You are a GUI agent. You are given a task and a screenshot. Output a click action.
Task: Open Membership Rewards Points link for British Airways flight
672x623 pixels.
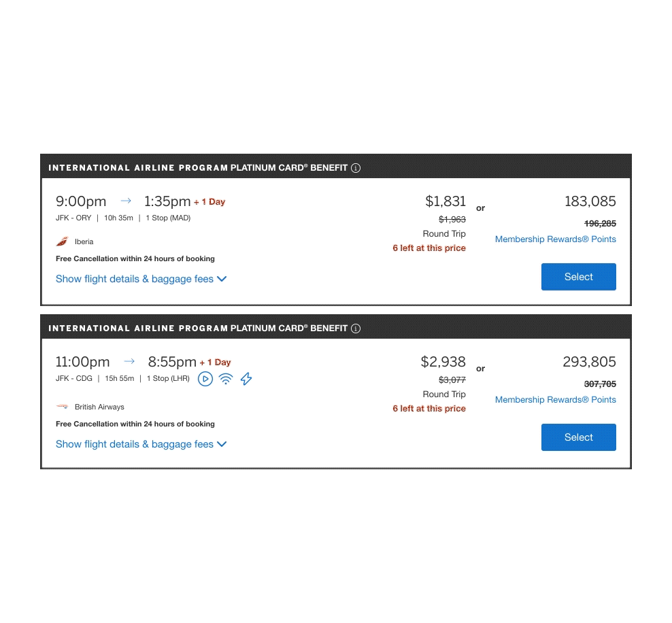[555, 399]
